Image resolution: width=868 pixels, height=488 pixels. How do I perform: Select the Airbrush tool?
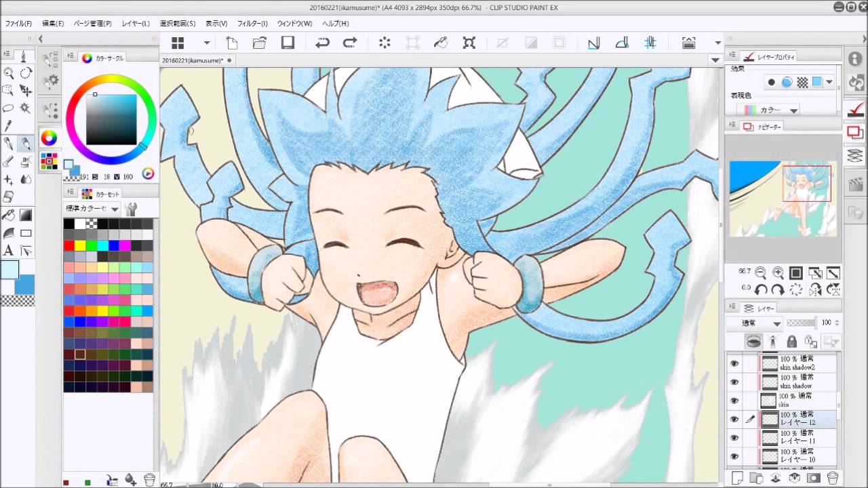click(26, 161)
